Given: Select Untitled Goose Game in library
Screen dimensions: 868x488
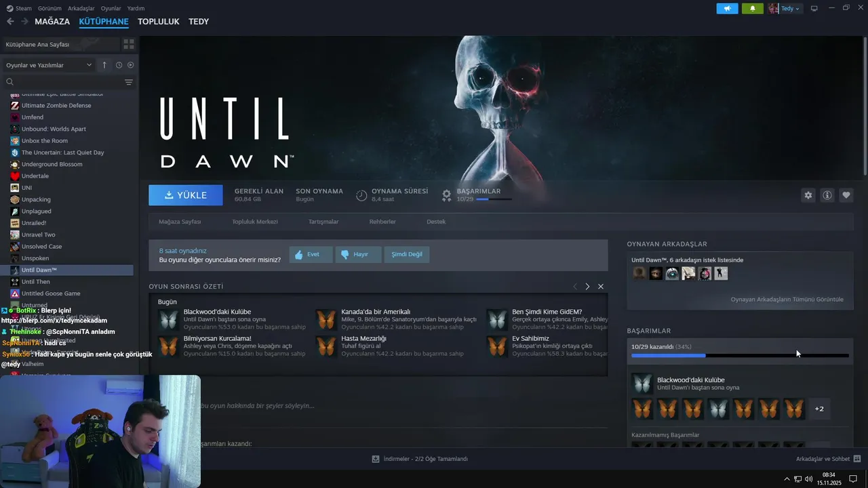Looking at the screenshot, I should (x=51, y=293).
